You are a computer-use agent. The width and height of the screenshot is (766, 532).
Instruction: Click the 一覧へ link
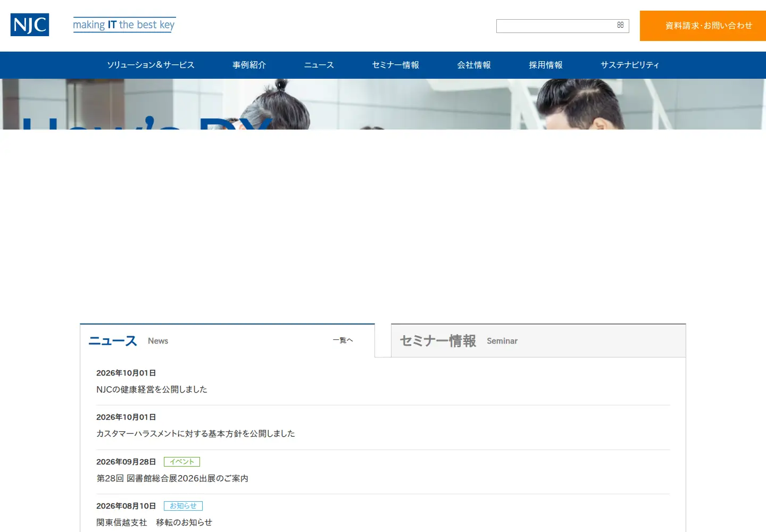pyautogui.click(x=343, y=340)
